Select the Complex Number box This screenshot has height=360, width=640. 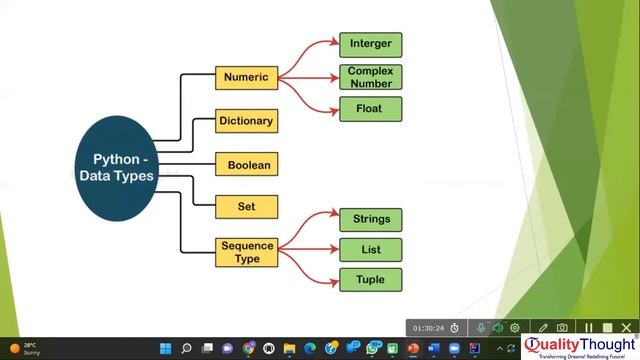371,77
